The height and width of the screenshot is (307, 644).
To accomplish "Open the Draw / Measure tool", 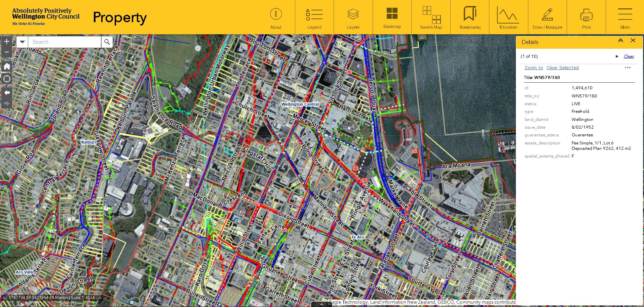I will pyautogui.click(x=547, y=17).
